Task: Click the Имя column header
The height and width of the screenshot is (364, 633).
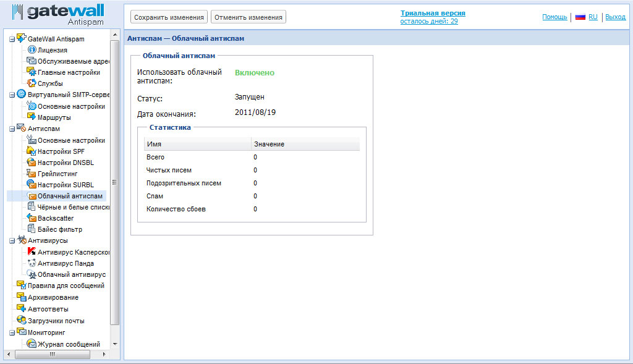Action: (x=197, y=144)
